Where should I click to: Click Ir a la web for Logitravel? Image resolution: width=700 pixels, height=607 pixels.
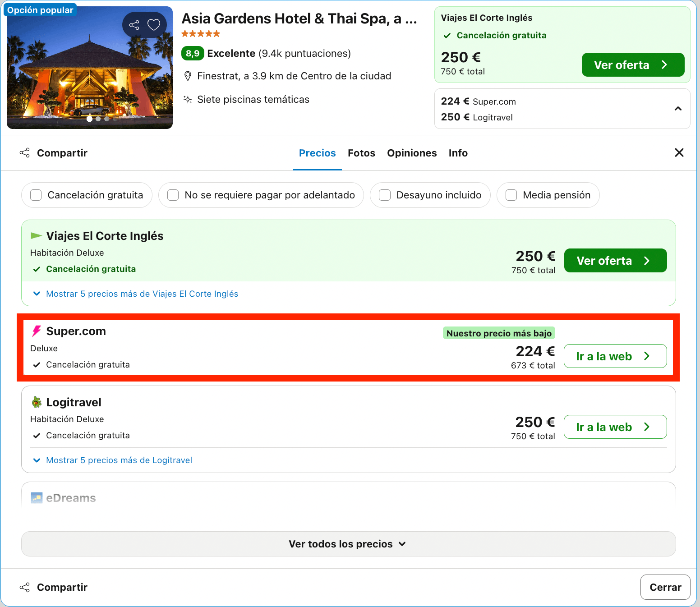coord(615,427)
